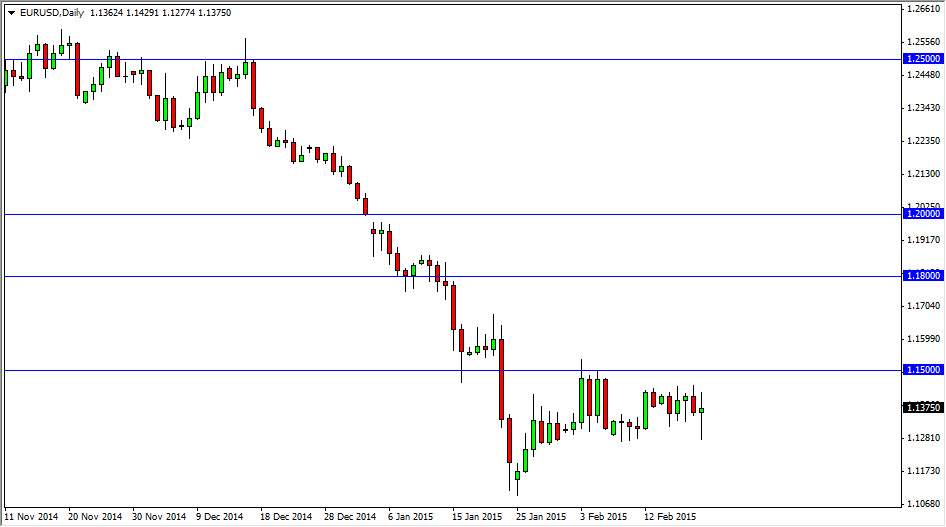The image size is (946, 527).
Task: Click the chart menu triangle beside EURUSD
Action: (11, 13)
